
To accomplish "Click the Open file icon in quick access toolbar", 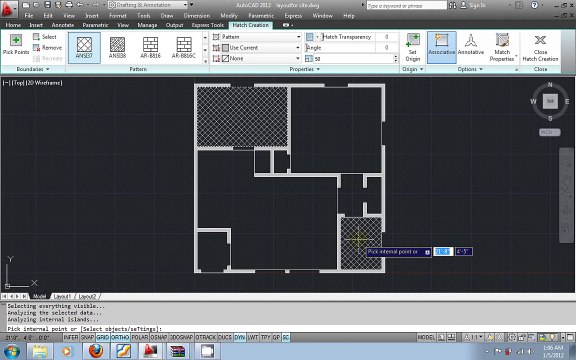I will [36, 5].
